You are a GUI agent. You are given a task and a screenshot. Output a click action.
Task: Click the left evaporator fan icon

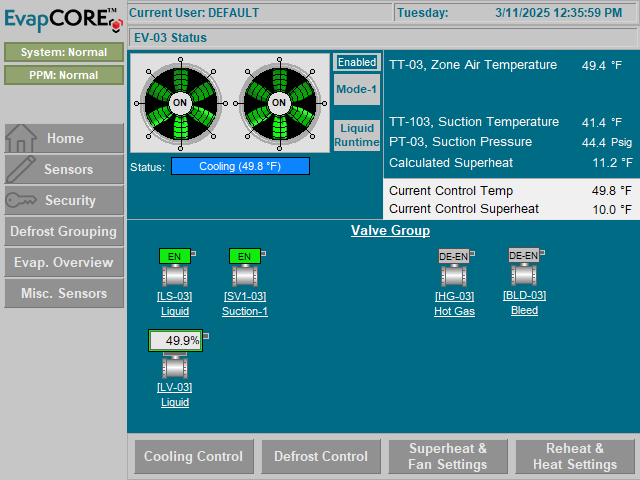click(180, 104)
